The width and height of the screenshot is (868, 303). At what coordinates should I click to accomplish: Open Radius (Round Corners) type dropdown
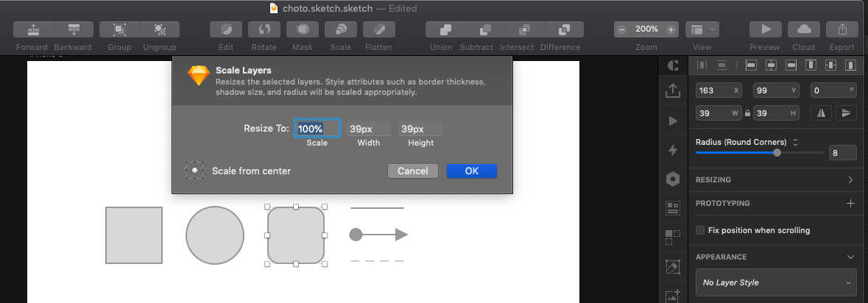coord(795,142)
